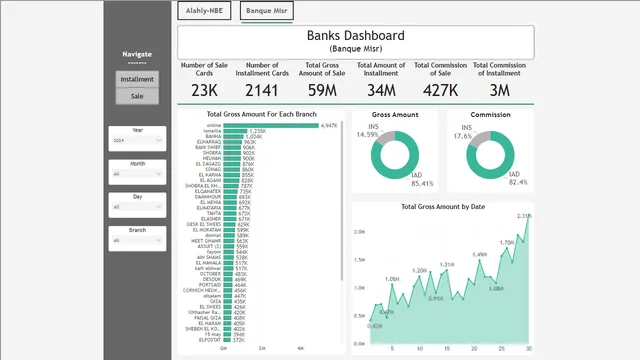Click the branch chart vertical scrollbar

pos(342,201)
